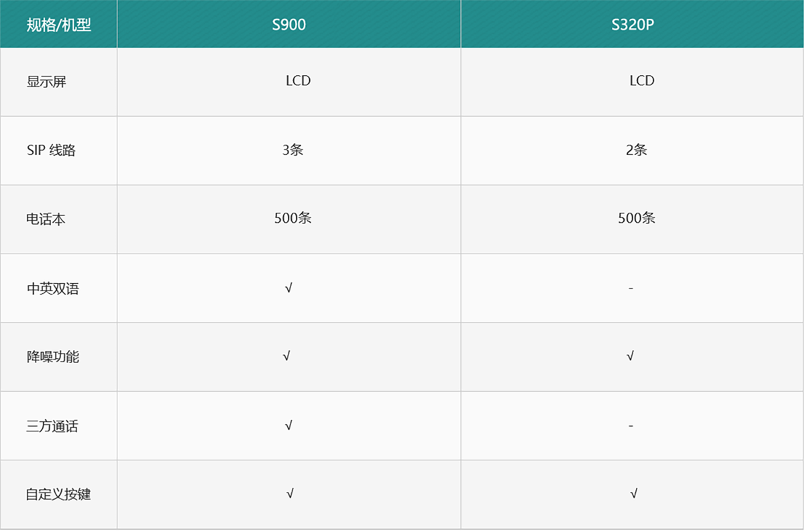Click the S900 自定义按键 checkmark
The width and height of the screenshot is (805, 532).
290,494
